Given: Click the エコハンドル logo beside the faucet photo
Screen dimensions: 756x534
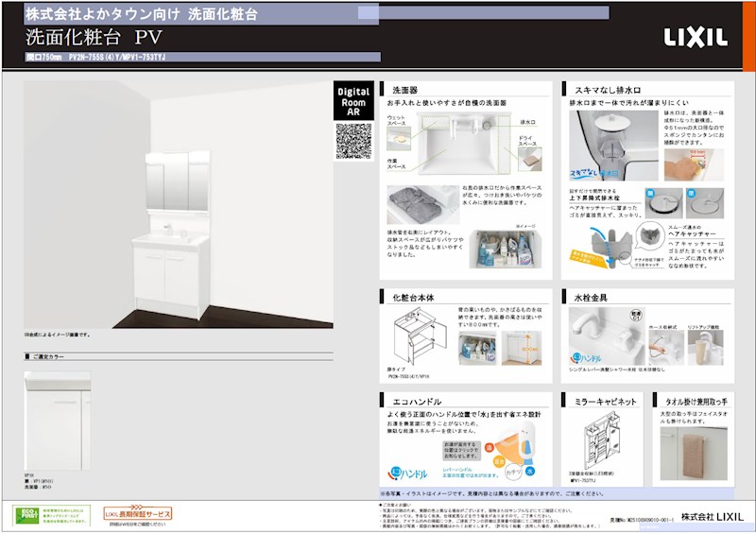Looking at the screenshot, I should (586, 358).
